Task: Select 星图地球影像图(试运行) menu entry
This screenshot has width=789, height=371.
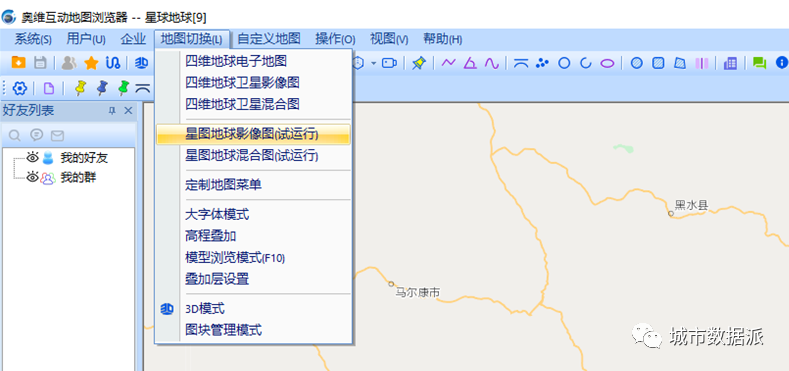Action: [x=253, y=134]
